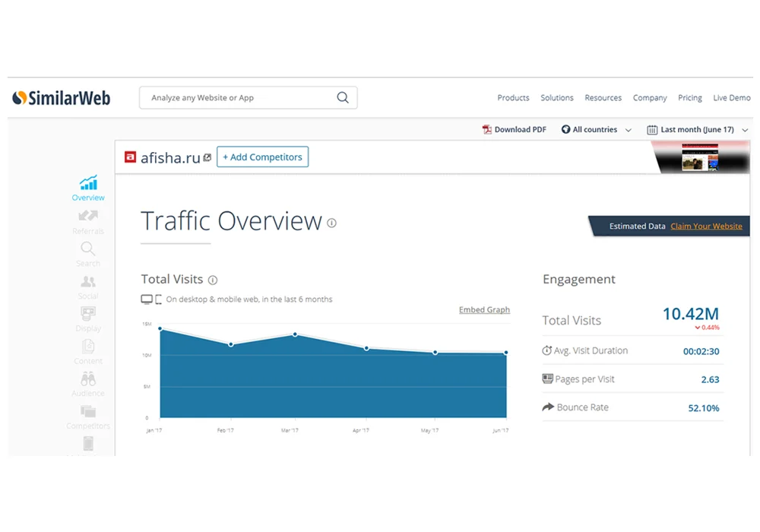Expand the All countries dropdown
The height and width of the screenshot is (532, 760).
(597, 130)
